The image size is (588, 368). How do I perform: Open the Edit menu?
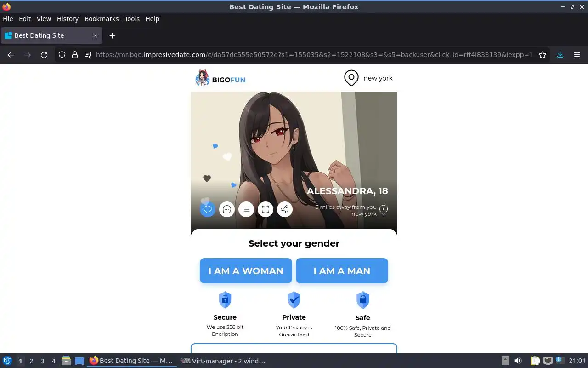pyautogui.click(x=25, y=19)
